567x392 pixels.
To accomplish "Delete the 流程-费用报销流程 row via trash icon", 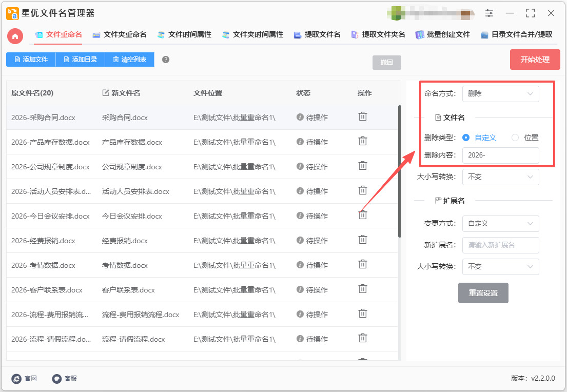I will tap(363, 313).
